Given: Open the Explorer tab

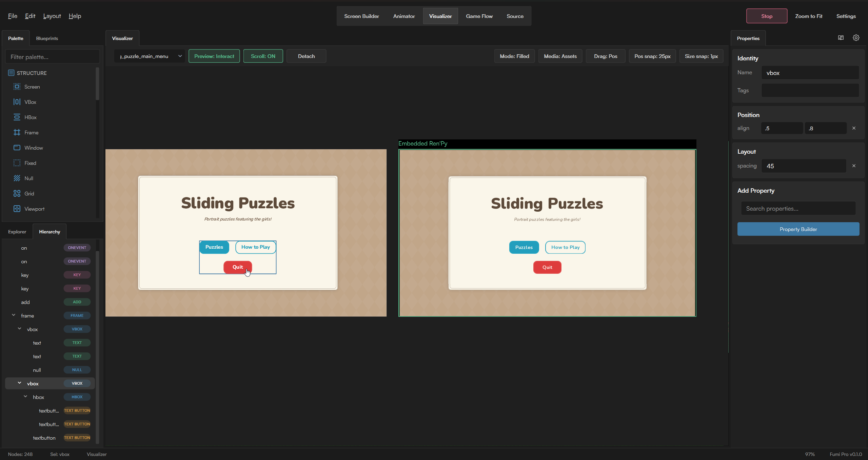Looking at the screenshot, I should pos(17,232).
